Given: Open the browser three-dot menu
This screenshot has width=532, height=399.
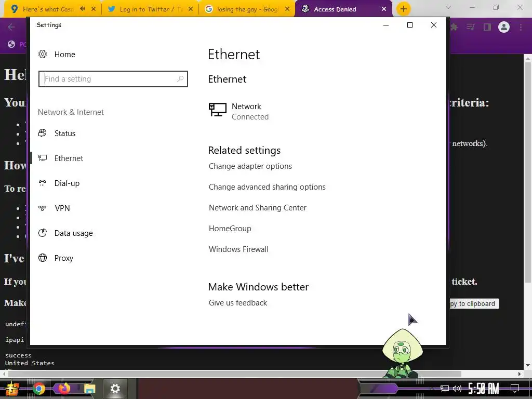Looking at the screenshot, I should [x=521, y=27].
